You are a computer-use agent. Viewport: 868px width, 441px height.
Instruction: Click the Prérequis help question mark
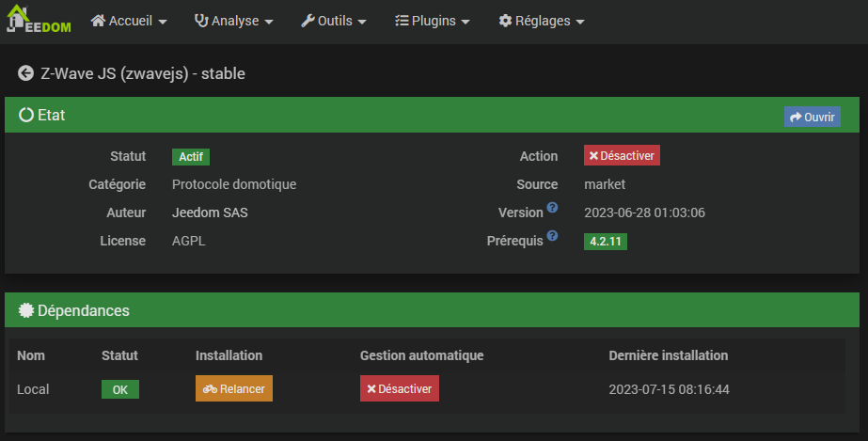point(552,236)
